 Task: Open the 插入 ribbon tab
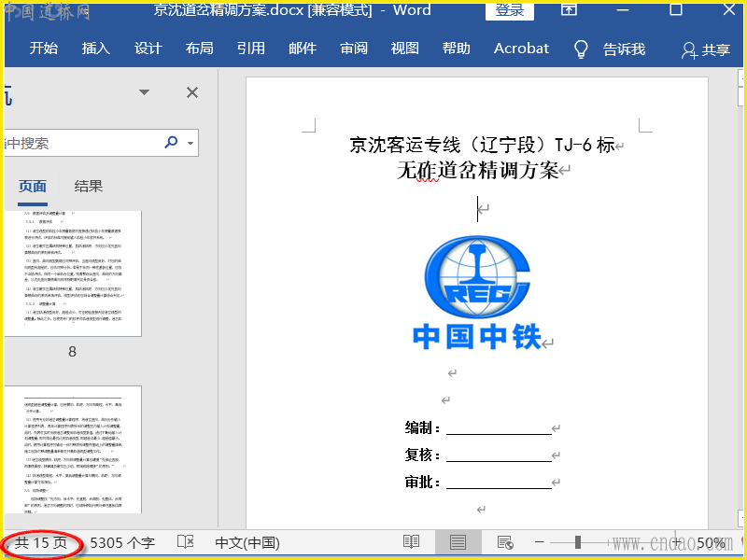(95, 49)
